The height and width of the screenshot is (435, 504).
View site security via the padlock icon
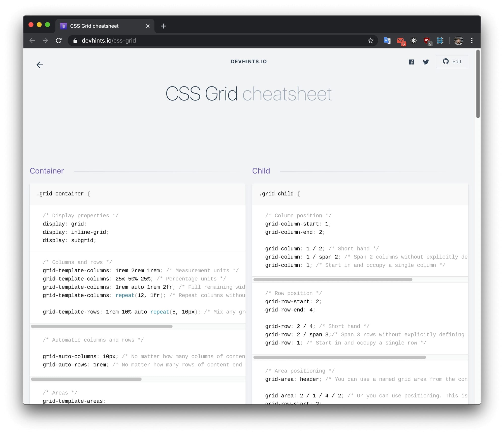tap(75, 41)
